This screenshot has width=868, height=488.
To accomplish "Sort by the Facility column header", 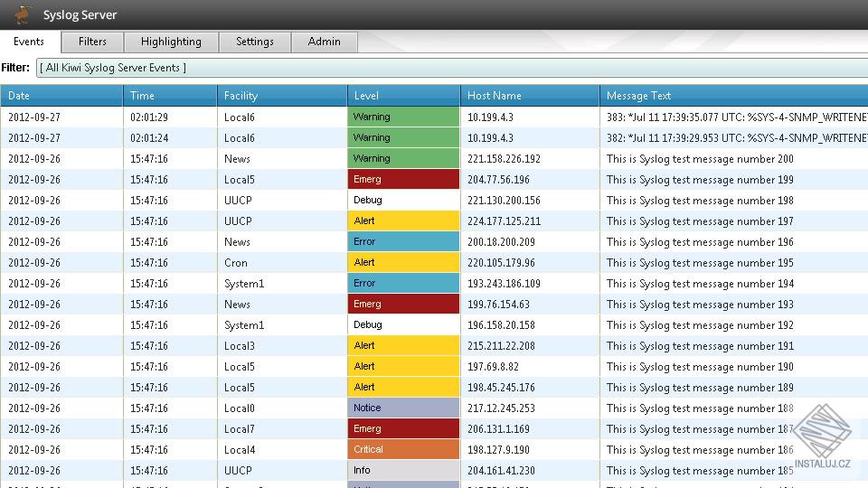I will coord(282,96).
